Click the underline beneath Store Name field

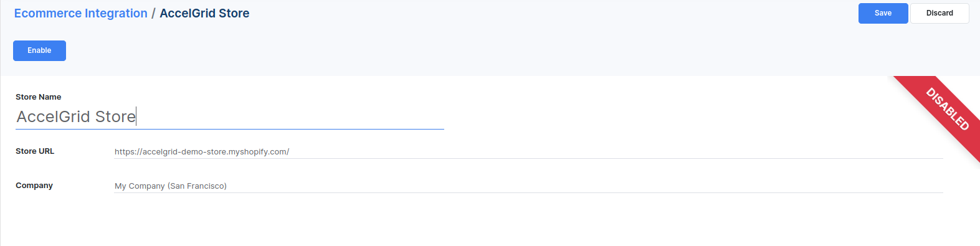pos(230,129)
